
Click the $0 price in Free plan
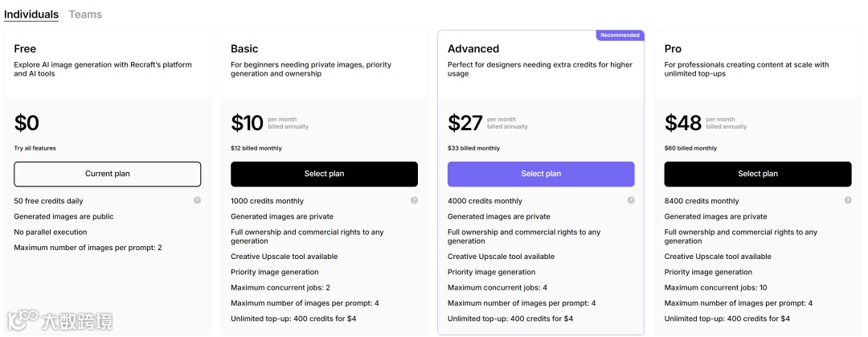27,123
